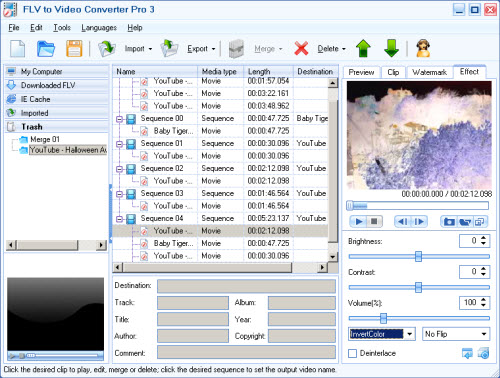Viewport: 500px width, 378px height.
Task: Click the Volume percent value field
Action: tap(469, 303)
